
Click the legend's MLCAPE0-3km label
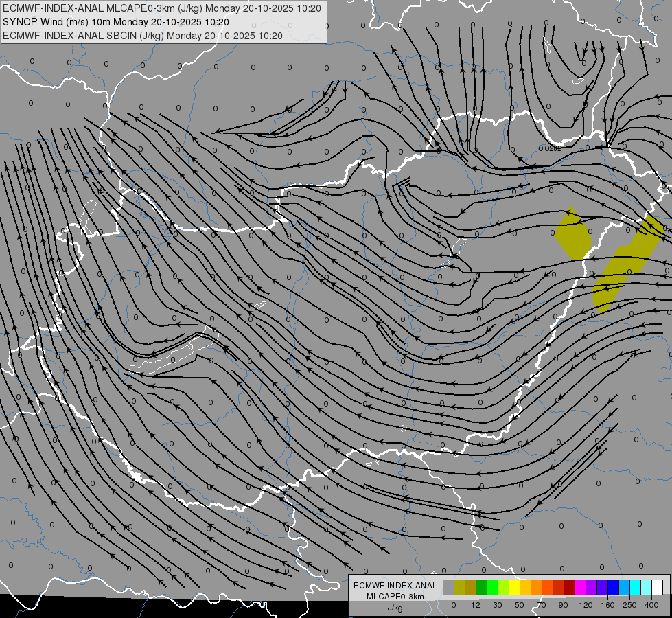pos(395,597)
